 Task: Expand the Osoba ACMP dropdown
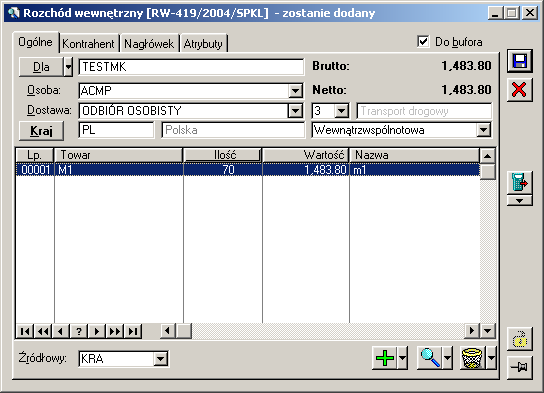295,91
